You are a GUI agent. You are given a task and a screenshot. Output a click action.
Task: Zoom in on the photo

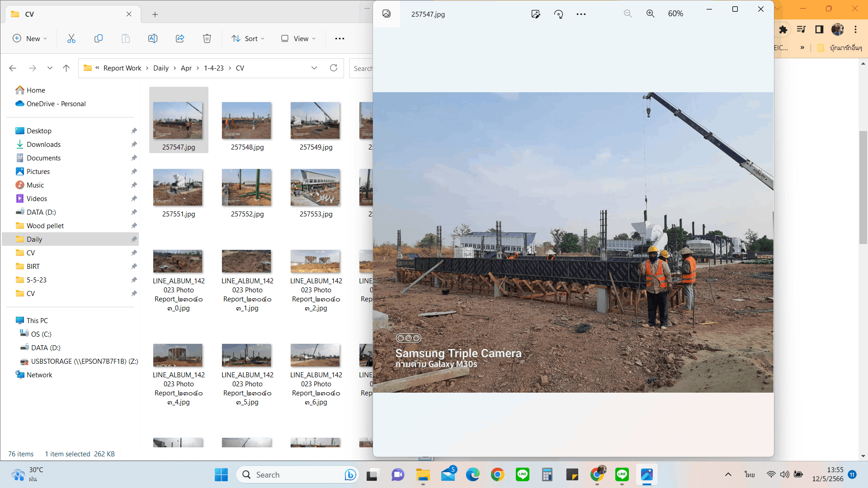[x=650, y=14]
